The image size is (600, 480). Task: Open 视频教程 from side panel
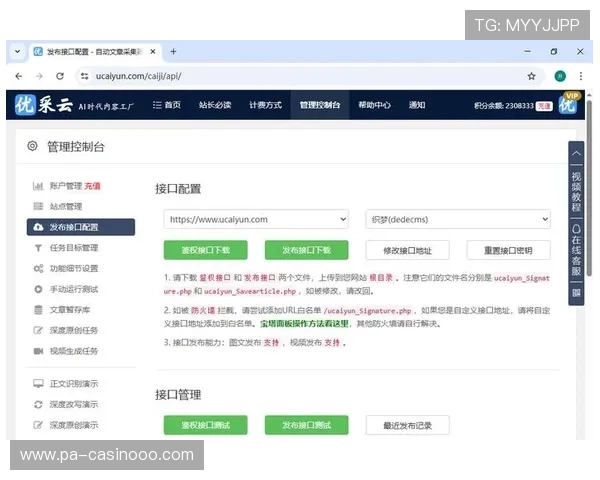576,191
